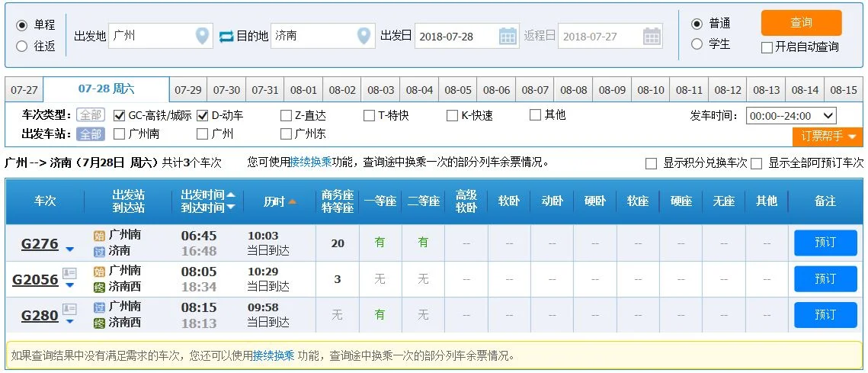Viewport: 868px width, 373px height.
Task: Check 广州东 departure station filter
Action: pos(286,134)
